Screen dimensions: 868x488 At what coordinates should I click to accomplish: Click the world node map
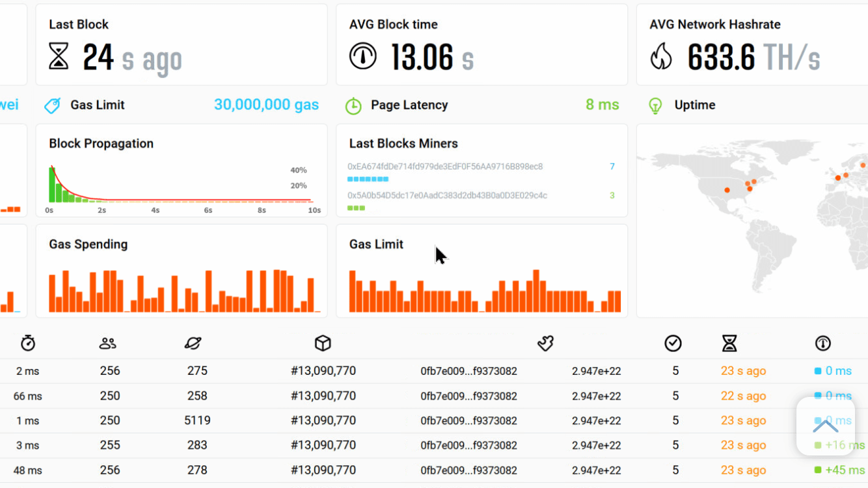752,221
